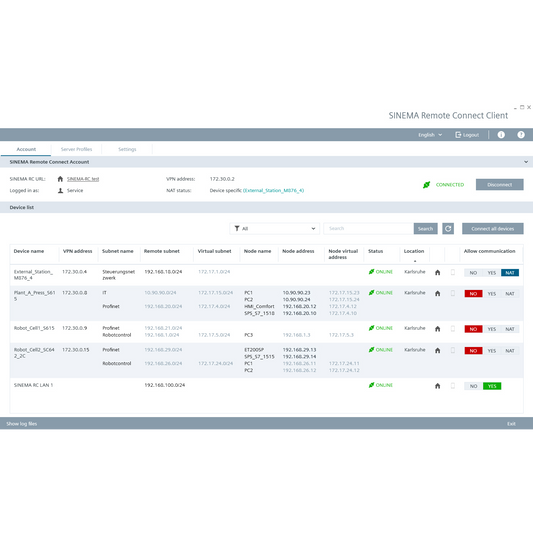Open the help question mark icon
Viewport: 533px width, 533px height.
[x=520, y=135]
